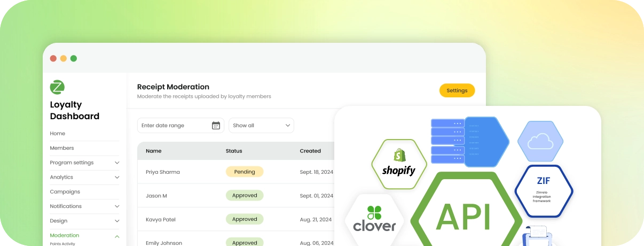The width and height of the screenshot is (644, 246).
Task: Click the Shopify hexagon logo
Action: click(399, 164)
